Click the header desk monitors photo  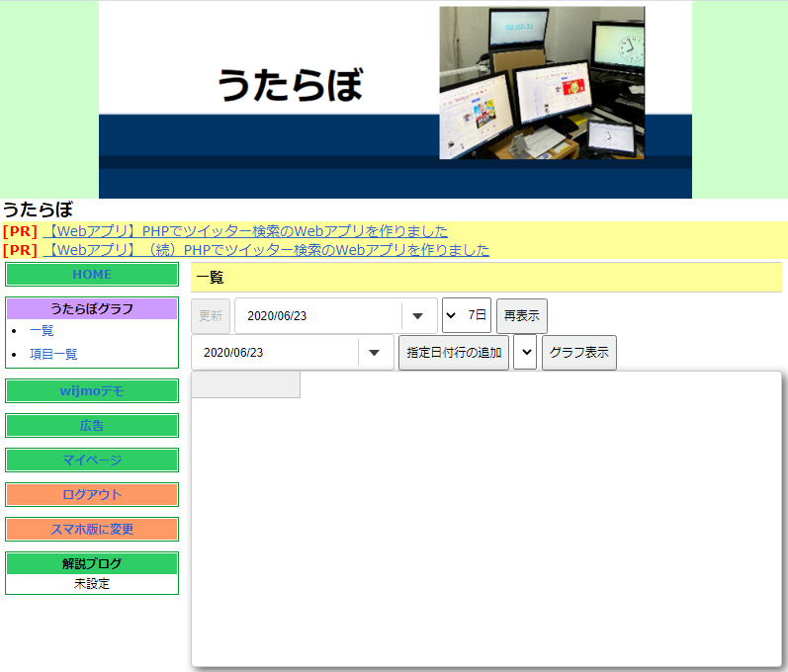pos(542,83)
